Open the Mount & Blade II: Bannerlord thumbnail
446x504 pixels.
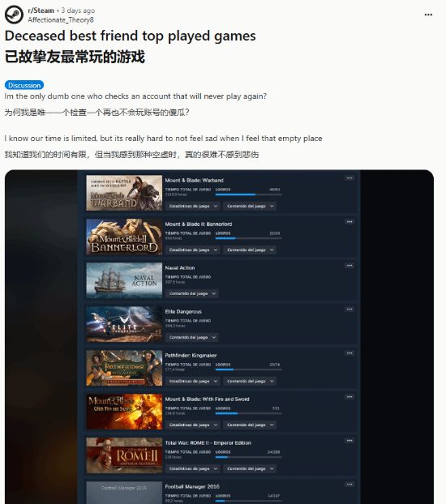124,237
